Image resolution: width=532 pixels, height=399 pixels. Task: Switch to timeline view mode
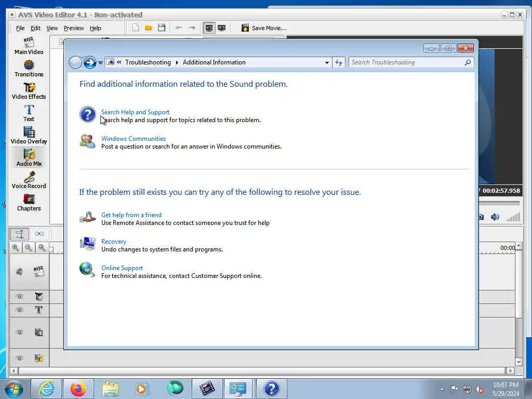click(19, 234)
